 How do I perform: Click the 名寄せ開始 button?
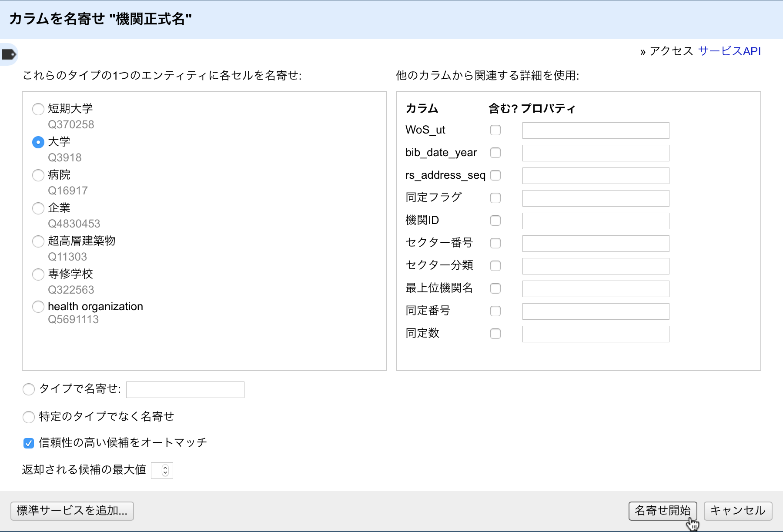[663, 511]
